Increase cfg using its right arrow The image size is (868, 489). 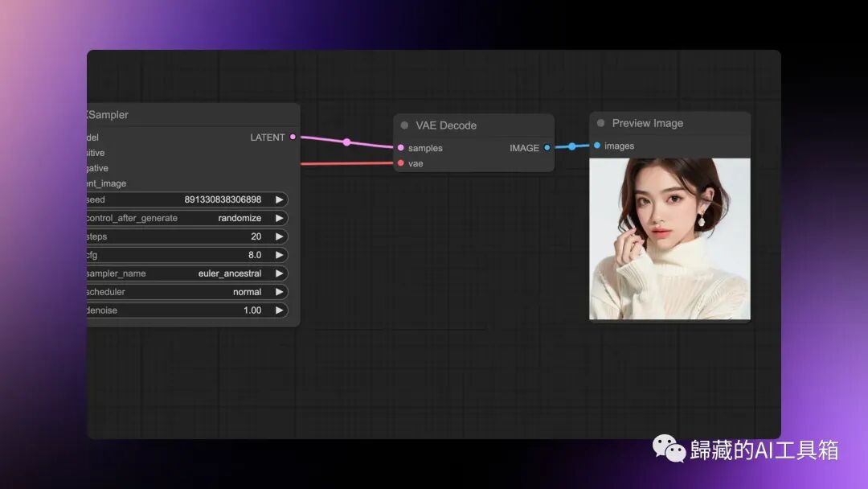[279, 255]
